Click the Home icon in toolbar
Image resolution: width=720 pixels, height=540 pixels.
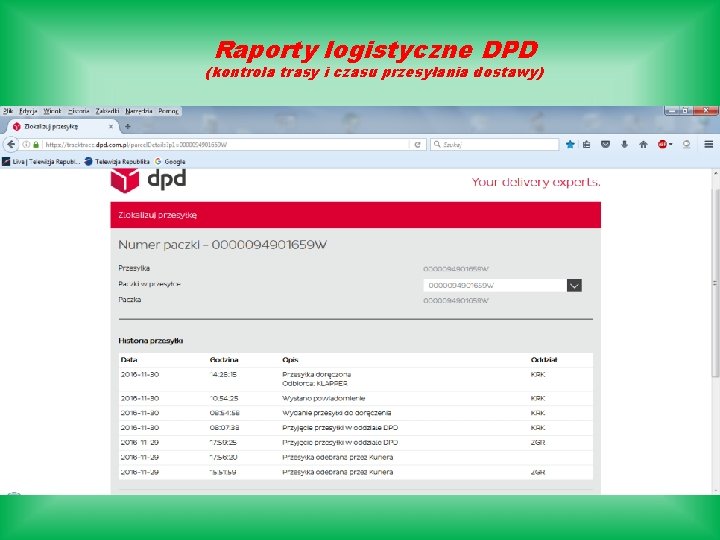tap(643, 145)
